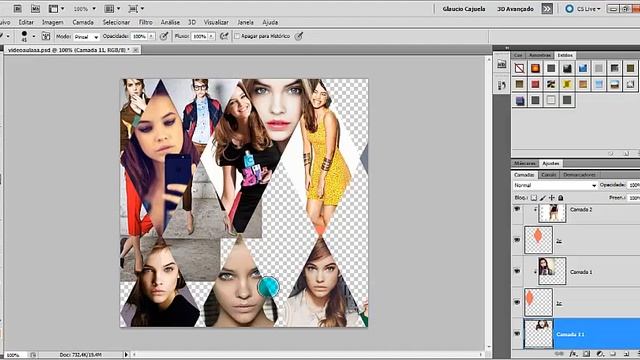Enable airbrush mode icon
Image resolution: width=640 pixels, height=360 pixels.
tap(224, 36)
